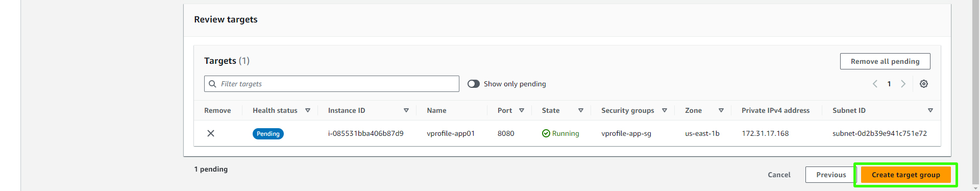Go to previous page arrow
The image size is (980, 191).
tap(875, 84)
